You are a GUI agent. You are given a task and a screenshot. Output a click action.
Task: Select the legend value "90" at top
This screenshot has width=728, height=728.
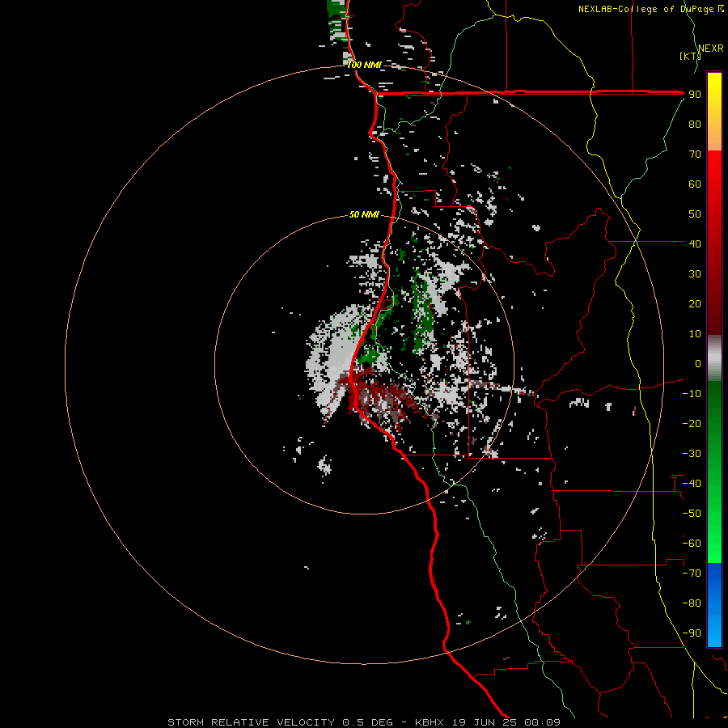(x=695, y=95)
